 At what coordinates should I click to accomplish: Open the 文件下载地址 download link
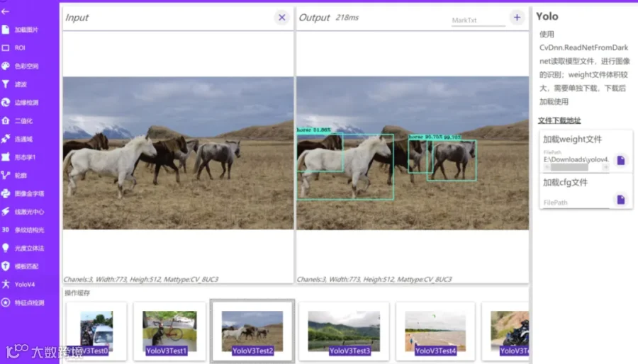559,120
